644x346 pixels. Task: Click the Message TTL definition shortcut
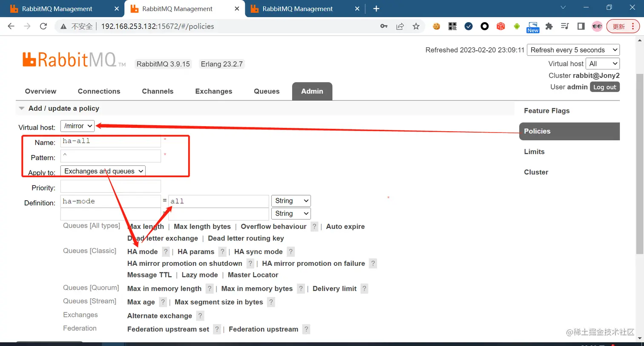pos(149,275)
